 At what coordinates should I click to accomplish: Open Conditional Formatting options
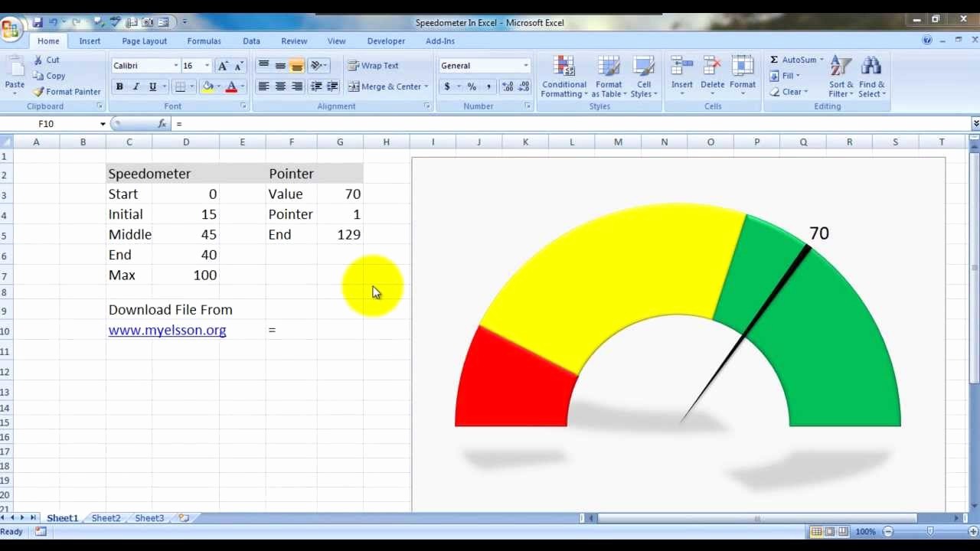[x=564, y=76]
